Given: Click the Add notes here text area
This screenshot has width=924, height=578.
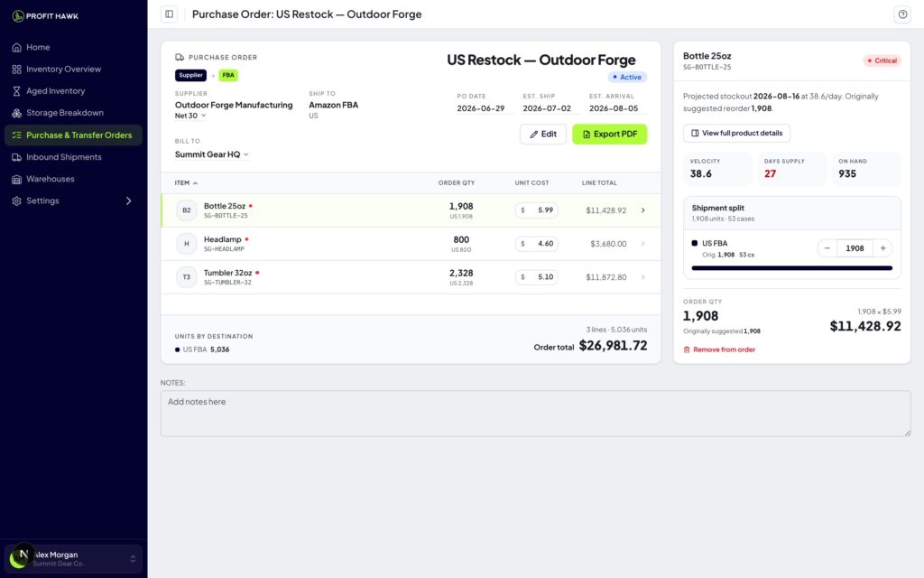Looking at the screenshot, I should click(535, 414).
